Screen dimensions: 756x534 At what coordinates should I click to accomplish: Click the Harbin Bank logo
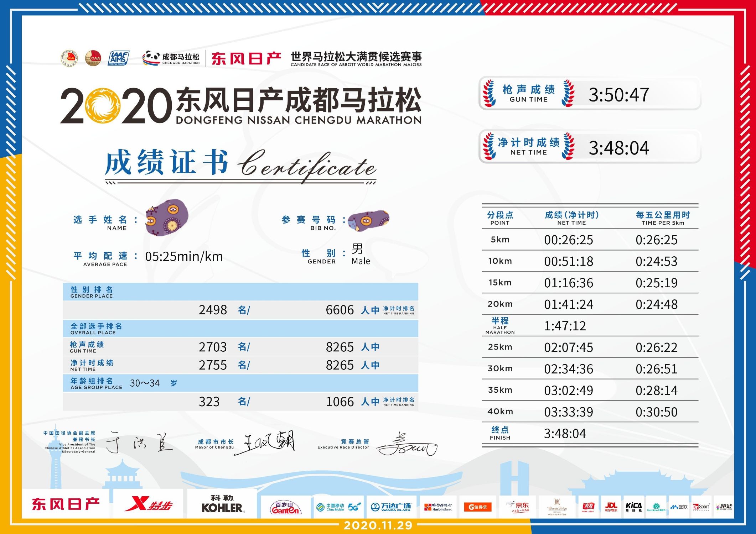point(438,507)
